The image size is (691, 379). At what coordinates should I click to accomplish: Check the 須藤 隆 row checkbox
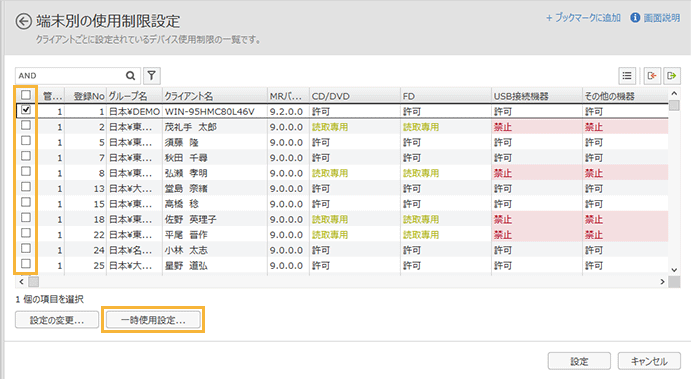coord(26,141)
